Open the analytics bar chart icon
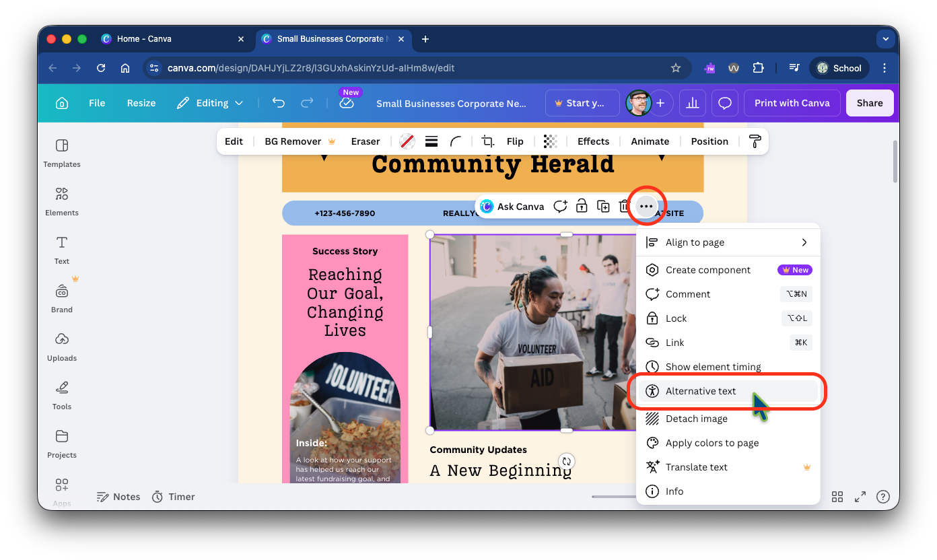This screenshot has height=560, width=937. 692,103
